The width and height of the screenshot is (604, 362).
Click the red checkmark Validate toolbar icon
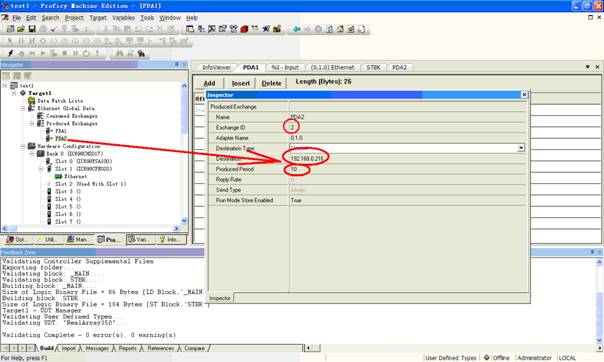coord(54,29)
